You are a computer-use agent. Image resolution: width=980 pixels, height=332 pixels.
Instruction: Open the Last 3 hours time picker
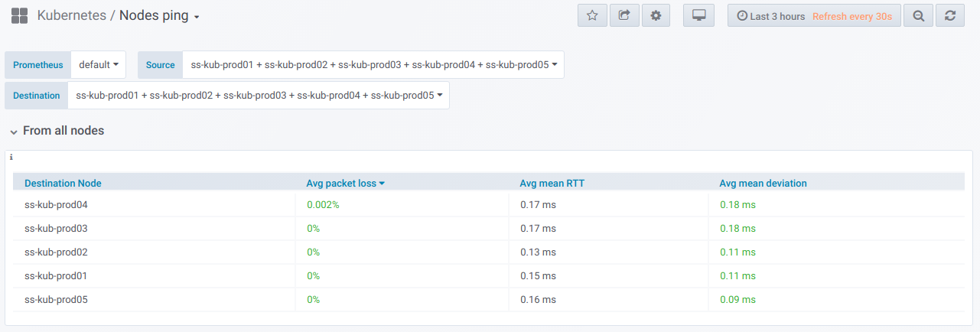point(814,16)
